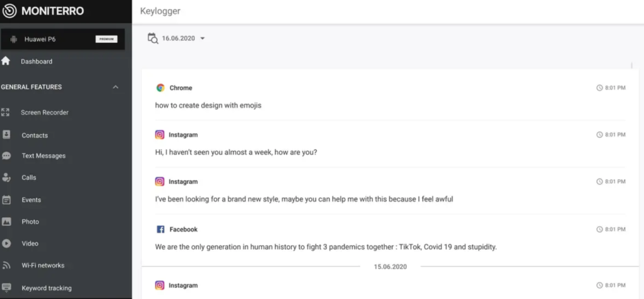Screen dimensions: 644x299
Task: Open the Keyword tracking menu item
Action: coord(47,288)
